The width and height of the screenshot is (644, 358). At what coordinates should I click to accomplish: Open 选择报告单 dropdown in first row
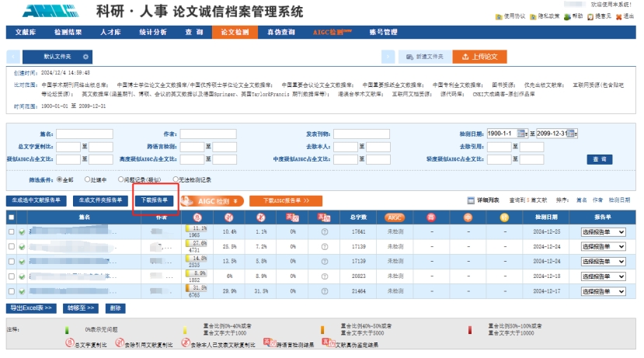[x=603, y=231]
